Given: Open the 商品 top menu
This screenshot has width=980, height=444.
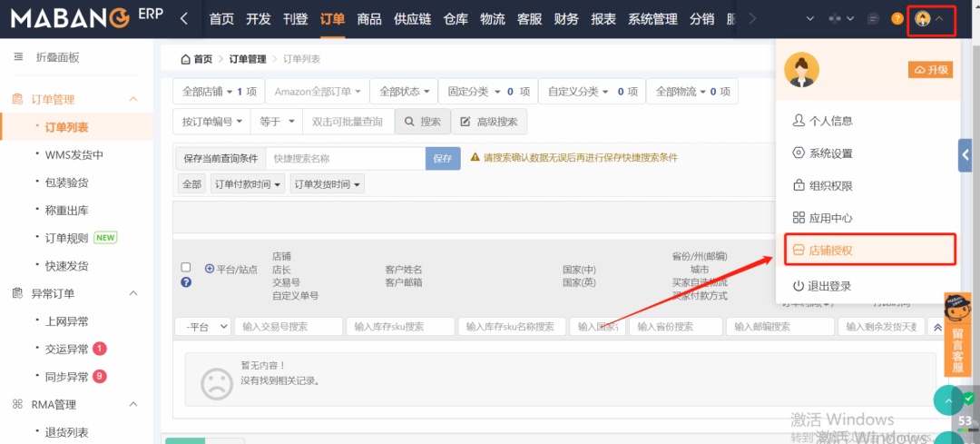Looking at the screenshot, I should point(369,19).
